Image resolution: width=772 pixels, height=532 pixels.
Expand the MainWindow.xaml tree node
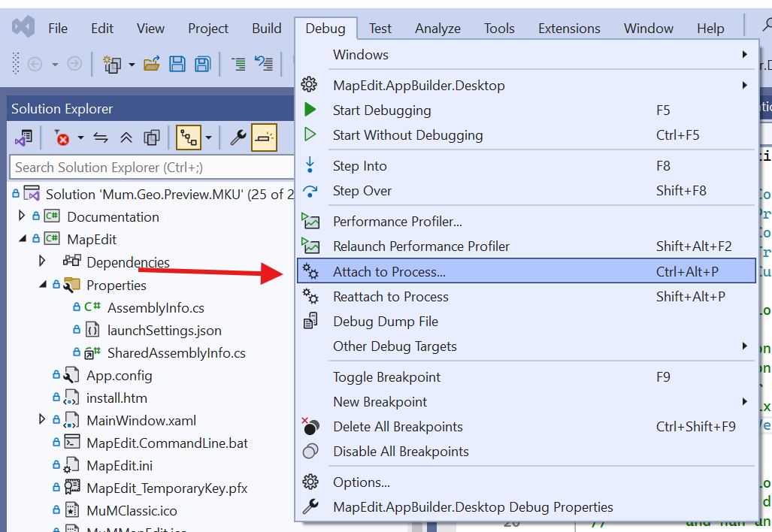tap(43, 420)
